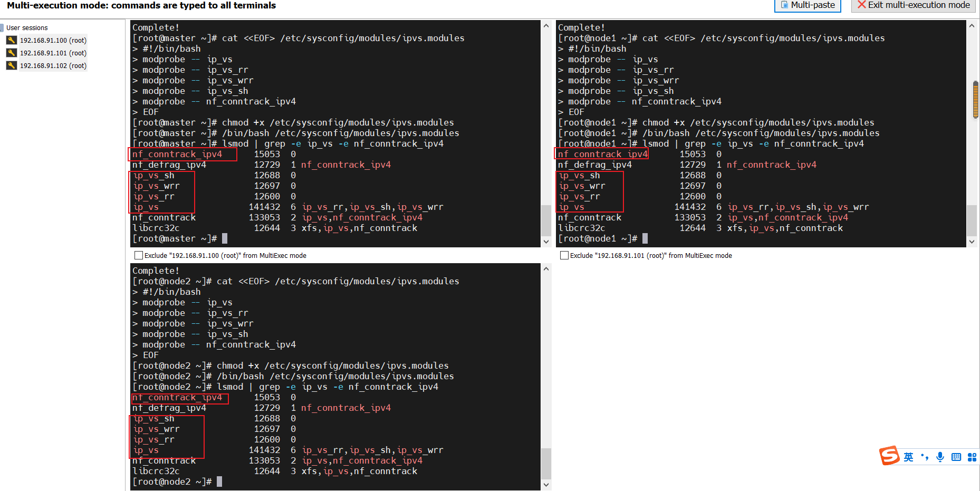Click the chmod +x command in node2 terminal
This screenshot has width=980, height=491.
[x=333, y=366]
